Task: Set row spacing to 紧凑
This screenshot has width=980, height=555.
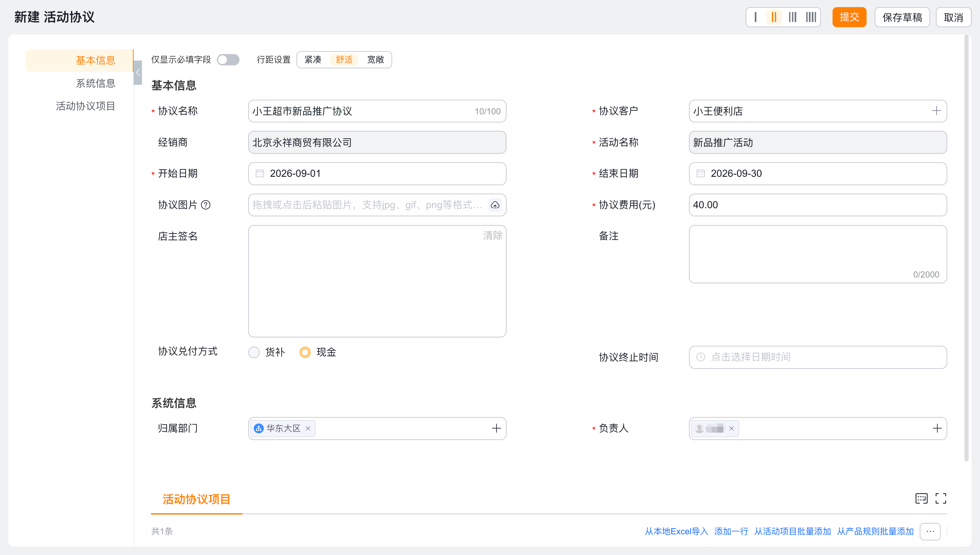Action: click(x=313, y=60)
